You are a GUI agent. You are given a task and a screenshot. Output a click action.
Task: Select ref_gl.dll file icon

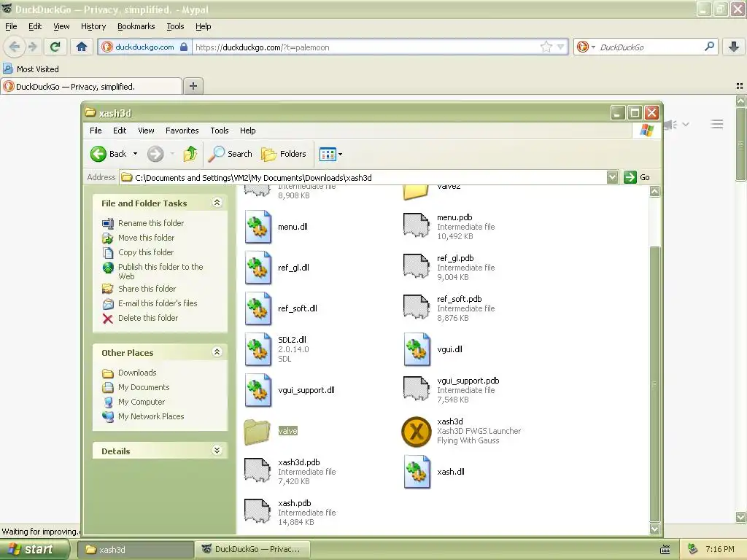258,268
